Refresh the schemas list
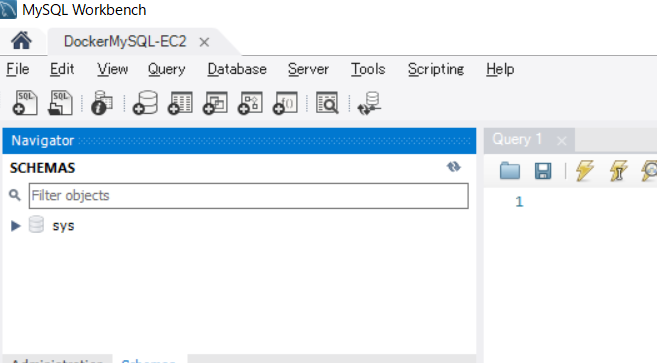The image size is (657, 363). pos(453,167)
